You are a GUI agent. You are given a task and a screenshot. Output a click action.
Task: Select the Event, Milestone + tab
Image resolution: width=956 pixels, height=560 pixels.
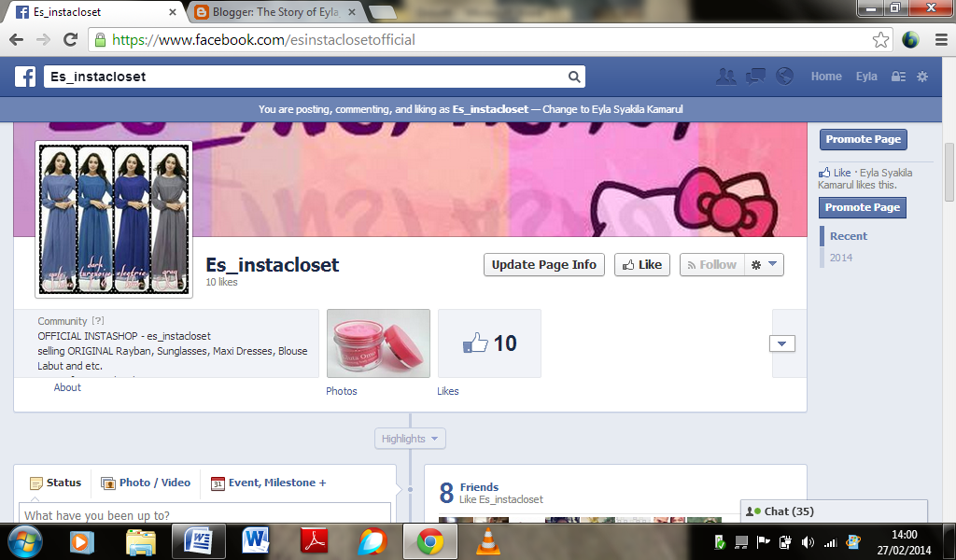click(x=268, y=483)
